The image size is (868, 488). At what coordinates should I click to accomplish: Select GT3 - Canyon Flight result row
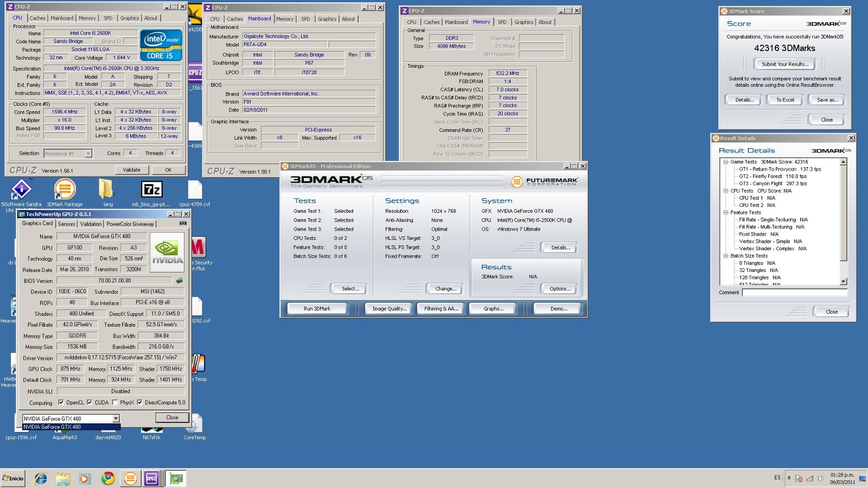[x=773, y=183]
